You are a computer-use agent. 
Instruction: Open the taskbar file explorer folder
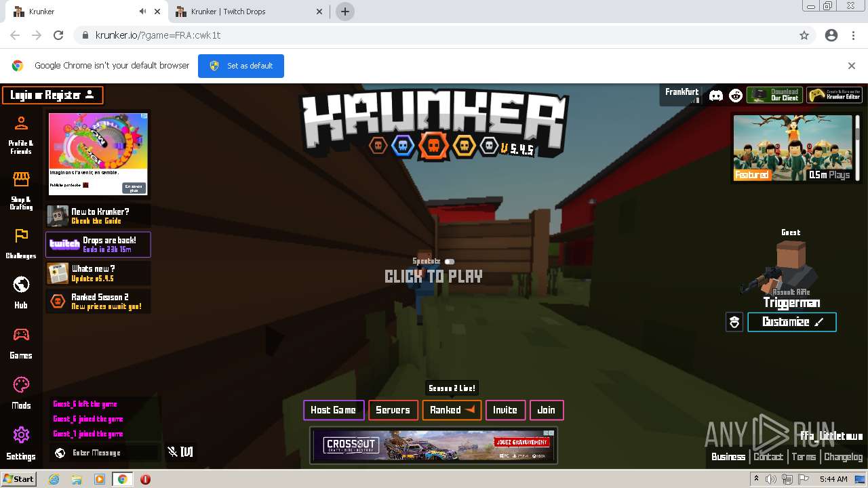[x=77, y=479]
